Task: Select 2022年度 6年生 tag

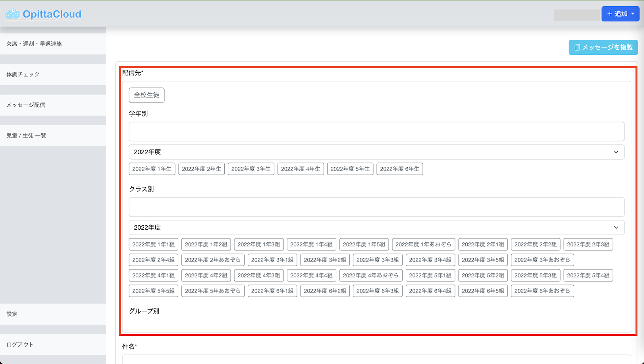Action: (400, 169)
